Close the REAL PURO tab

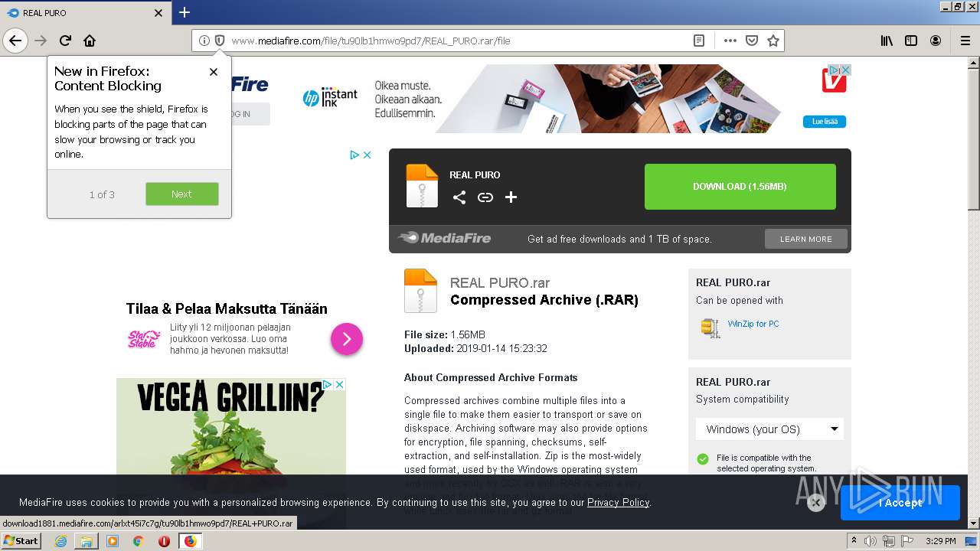point(158,13)
